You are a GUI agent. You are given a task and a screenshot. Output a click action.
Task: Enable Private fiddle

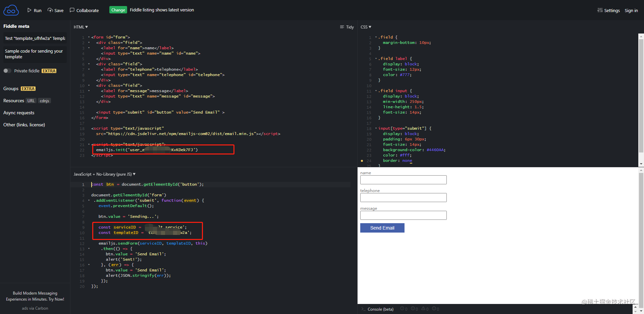pos(7,71)
